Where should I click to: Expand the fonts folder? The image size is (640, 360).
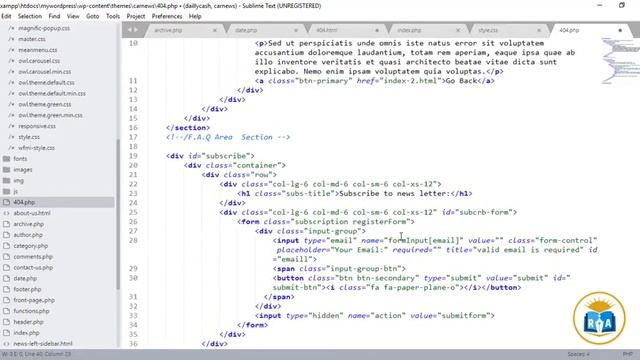coord(6,159)
